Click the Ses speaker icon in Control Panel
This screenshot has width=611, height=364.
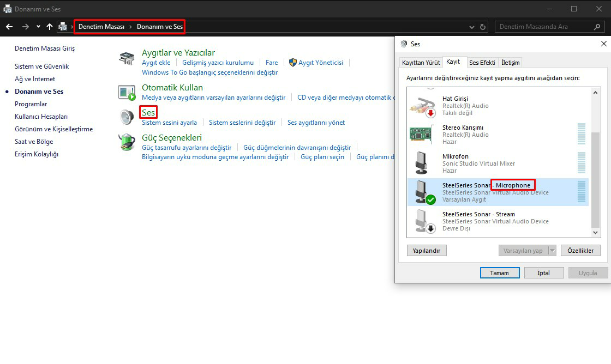[127, 117]
